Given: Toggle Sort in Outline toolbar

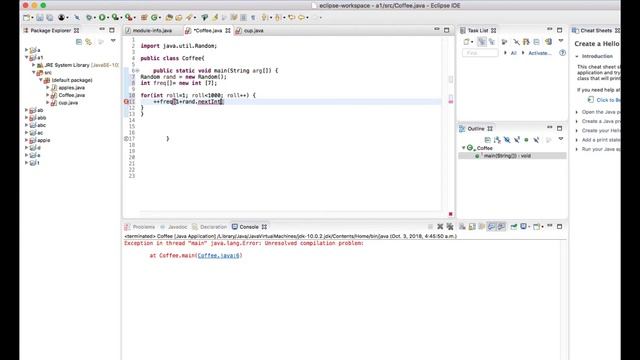Looking at the screenshot, I should coord(497,140).
